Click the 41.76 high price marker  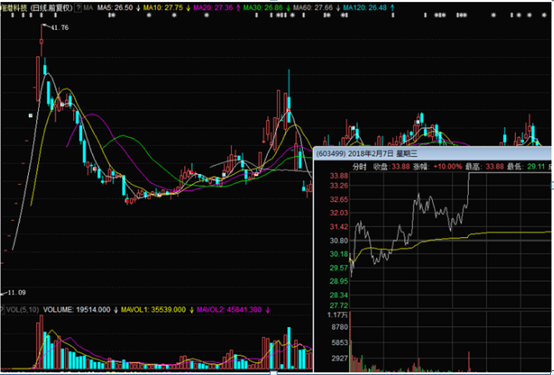(x=60, y=28)
